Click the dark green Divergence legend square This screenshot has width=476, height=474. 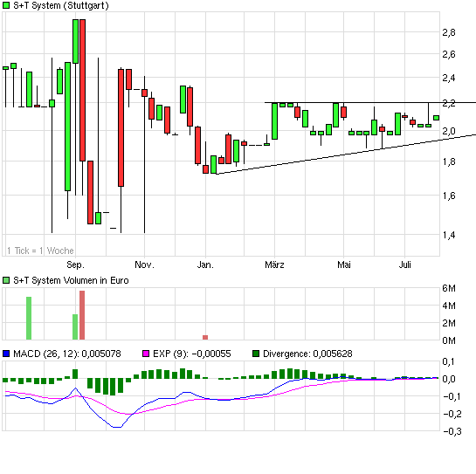coord(256,354)
